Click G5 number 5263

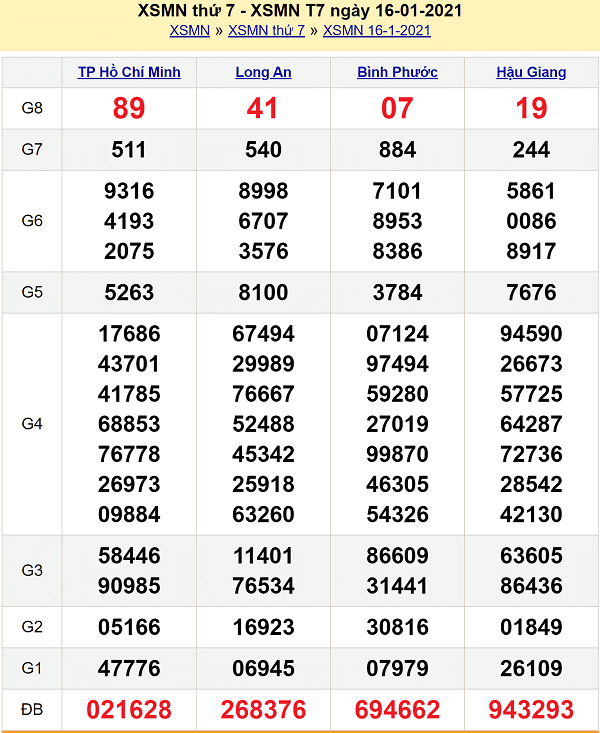coord(129,292)
